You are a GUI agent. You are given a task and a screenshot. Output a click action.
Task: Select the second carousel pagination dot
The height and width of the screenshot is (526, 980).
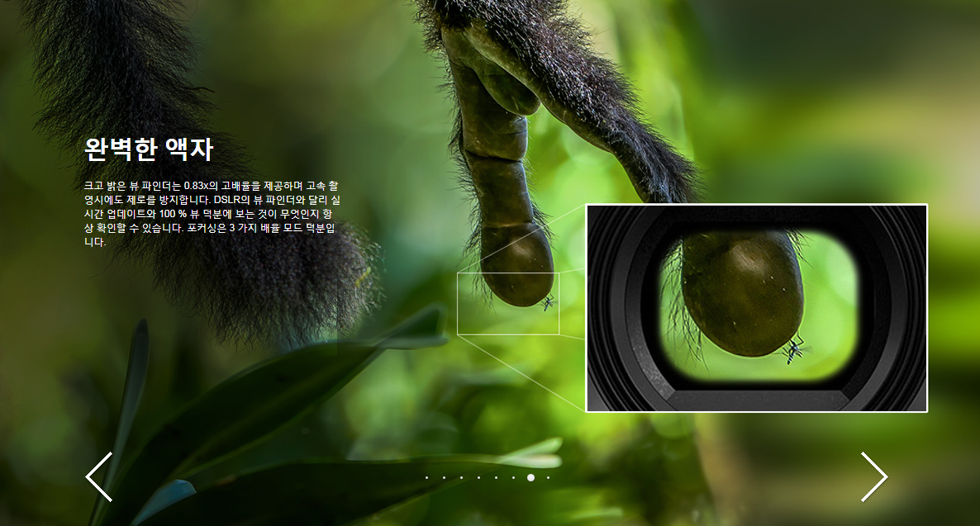445,478
